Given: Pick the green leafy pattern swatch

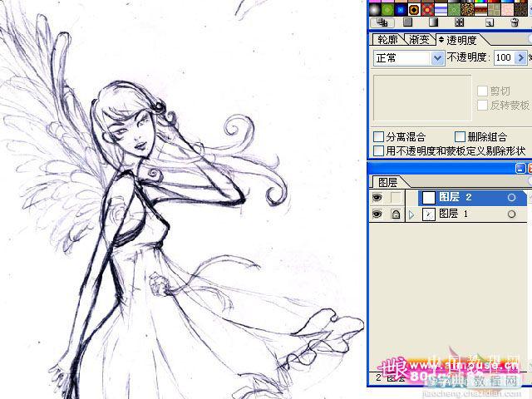Looking at the screenshot, I should pos(454,9).
